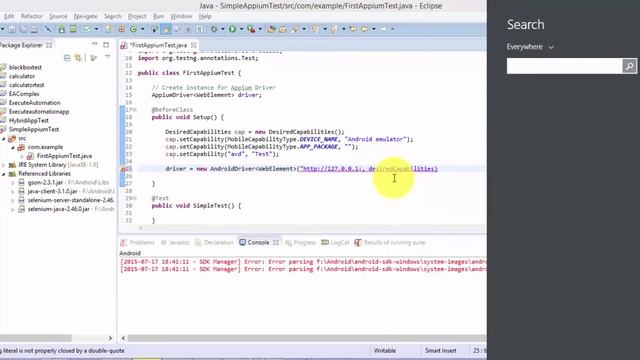
Task: Switch to the Progress tab
Action: click(x=300, y=242)
